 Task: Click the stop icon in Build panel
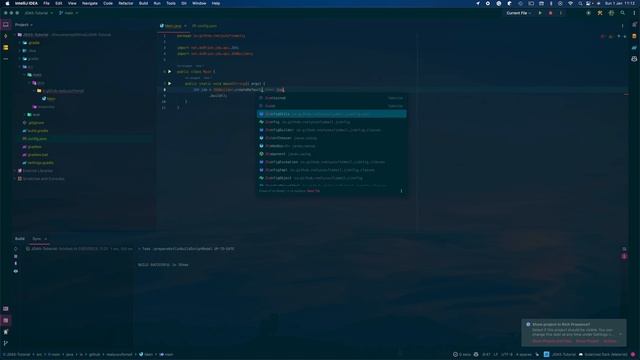click(x=16, y=256)
